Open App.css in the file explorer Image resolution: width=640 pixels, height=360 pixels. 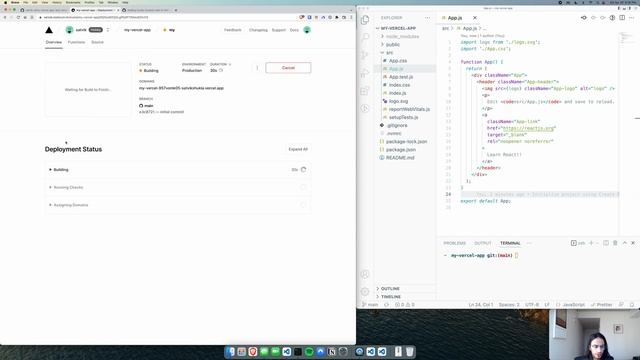pyautogui.click(x=398, y=60)
